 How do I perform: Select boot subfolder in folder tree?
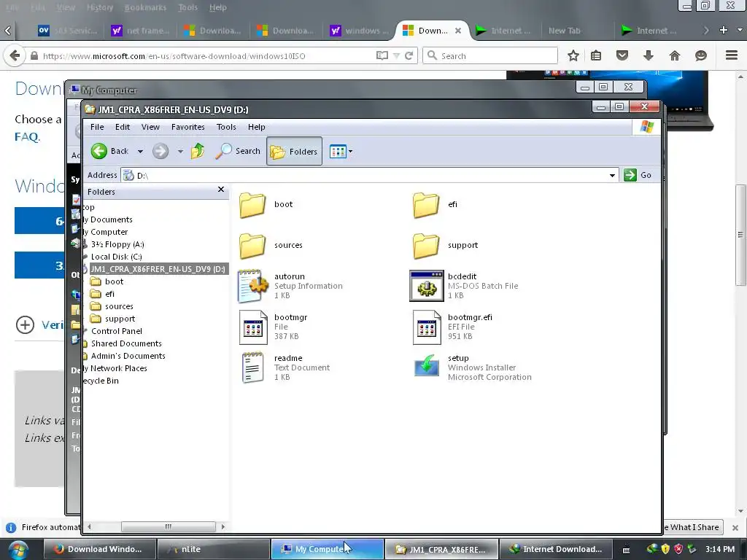[x=114, y=281]
